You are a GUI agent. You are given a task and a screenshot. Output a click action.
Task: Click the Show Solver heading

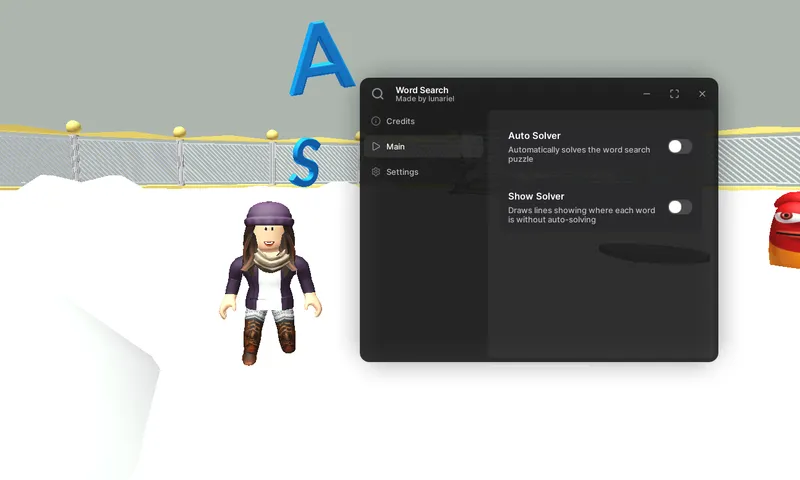(536, 196)
